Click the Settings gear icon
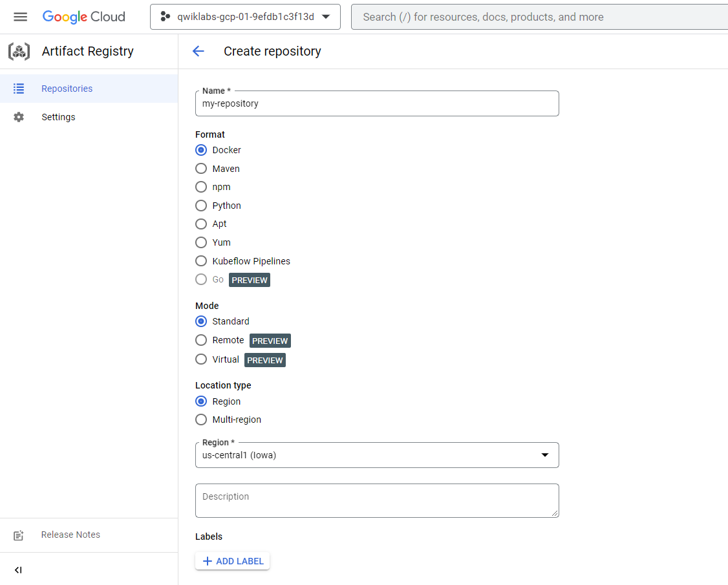Image resolution: width=728 pixels, height=585 pixels. point(19,117)
